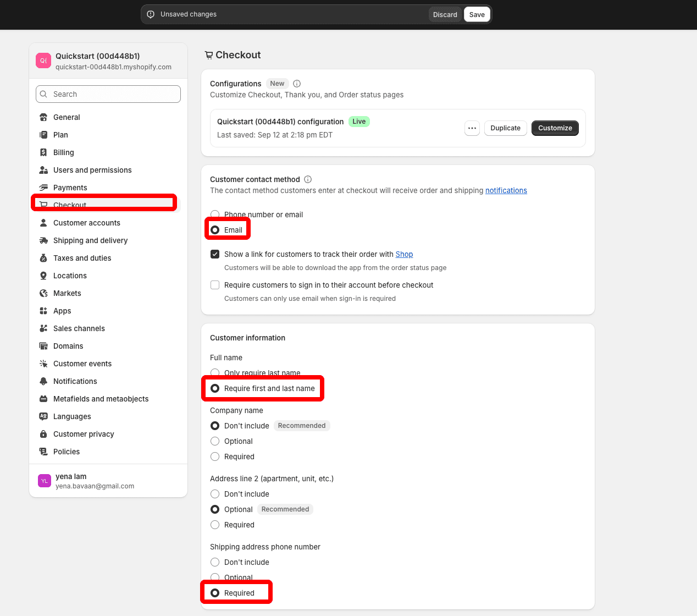This screenshot has width=697, height=616.
Task: Select Phone number or email contact method
Action: pos(215,215)
